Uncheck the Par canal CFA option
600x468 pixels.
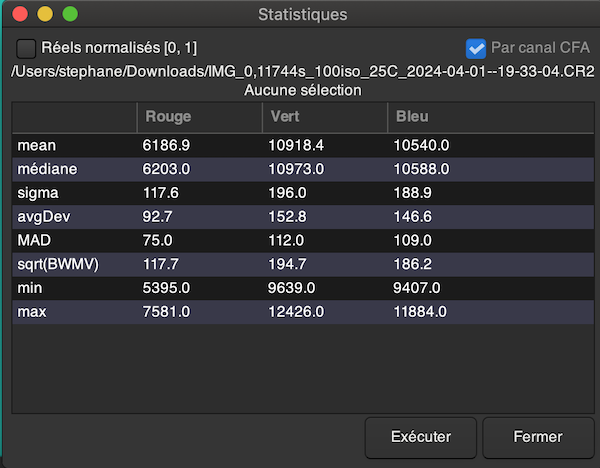point(476,48)
